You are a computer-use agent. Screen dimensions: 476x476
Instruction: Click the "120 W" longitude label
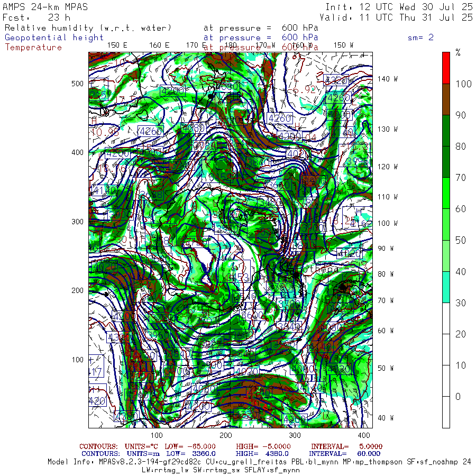coord(387,167)
